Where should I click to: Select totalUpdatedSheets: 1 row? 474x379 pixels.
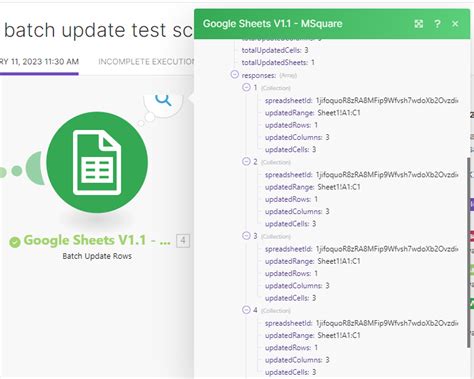click(x=278, y=62)
